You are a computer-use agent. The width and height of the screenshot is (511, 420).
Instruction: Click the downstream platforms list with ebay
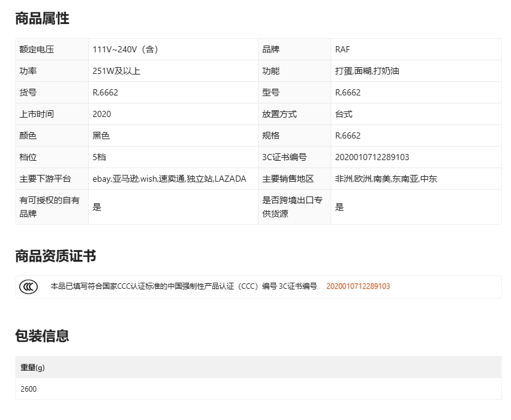pyautogui.click(x=169, y=179)
